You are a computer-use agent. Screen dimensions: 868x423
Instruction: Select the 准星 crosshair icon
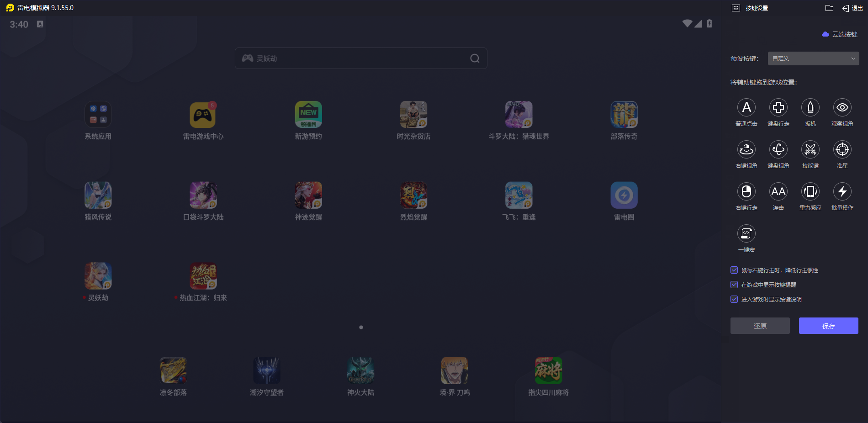tap(842, 150)
